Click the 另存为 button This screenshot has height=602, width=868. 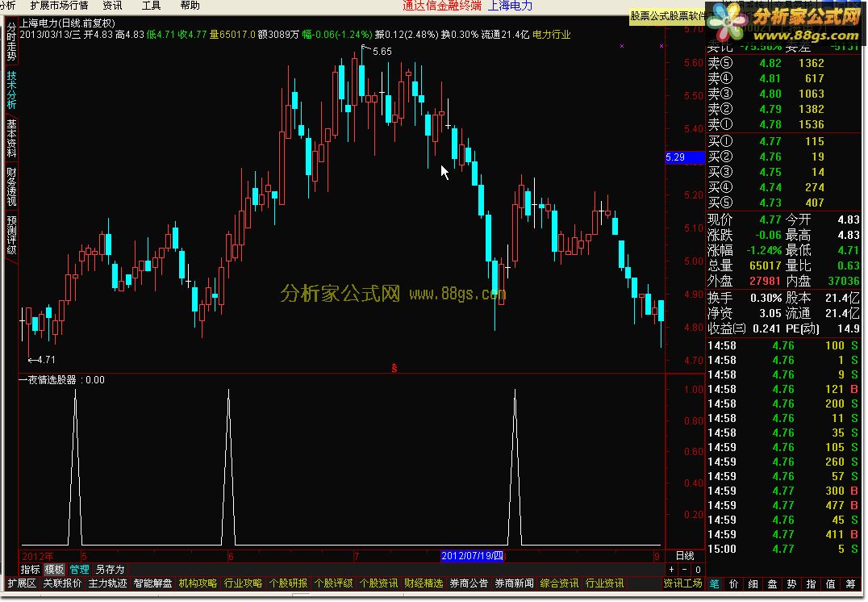click(x=110, y=570)
